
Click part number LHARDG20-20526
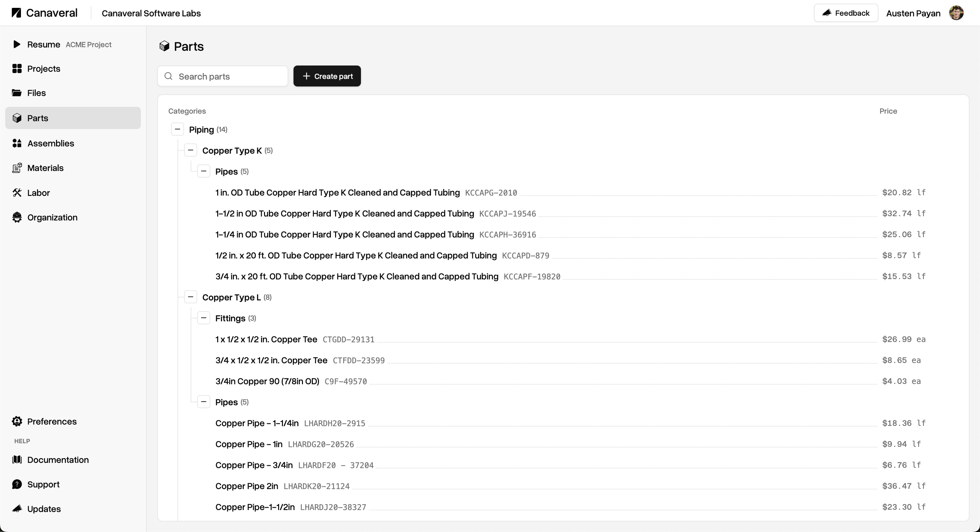321,445
